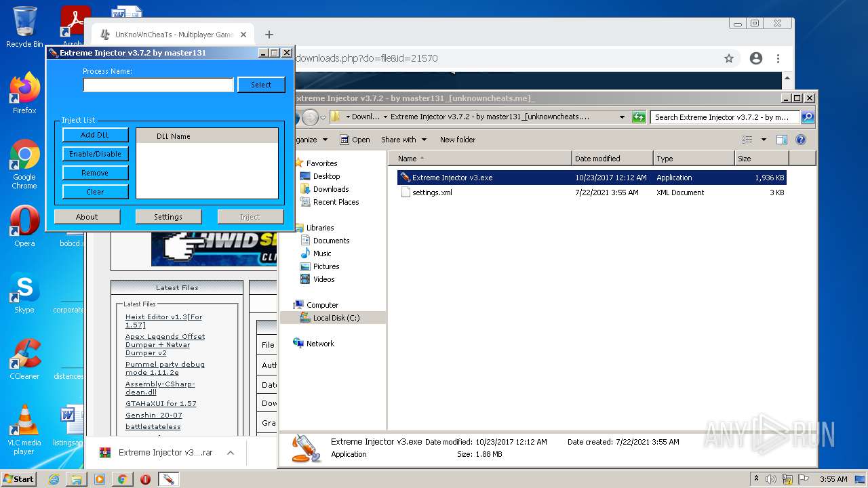Open Skype desktop shortcut
This screenshot has width=868, height=488.
coord(24,293)
